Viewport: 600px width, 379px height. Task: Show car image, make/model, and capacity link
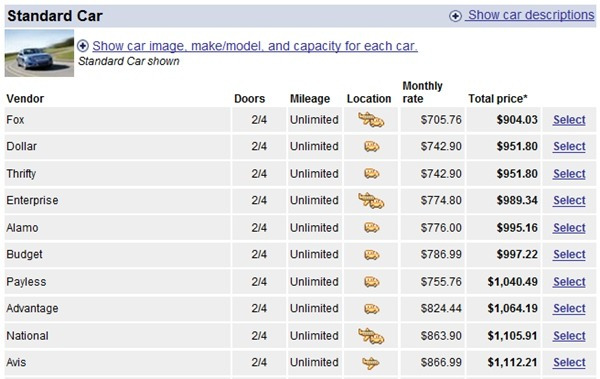255,46
